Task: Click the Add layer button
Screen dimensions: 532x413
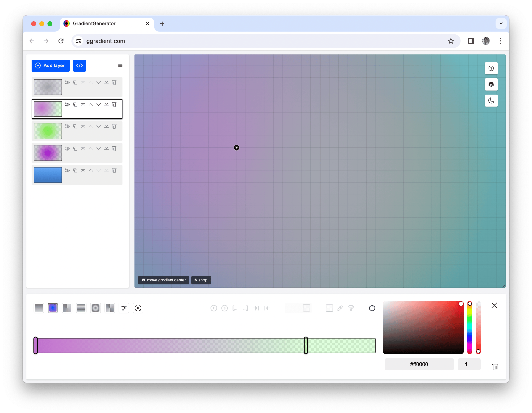Action: 51,65
